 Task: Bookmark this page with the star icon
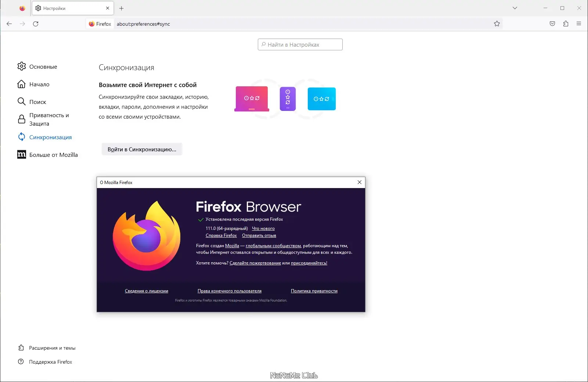(497, 24)
